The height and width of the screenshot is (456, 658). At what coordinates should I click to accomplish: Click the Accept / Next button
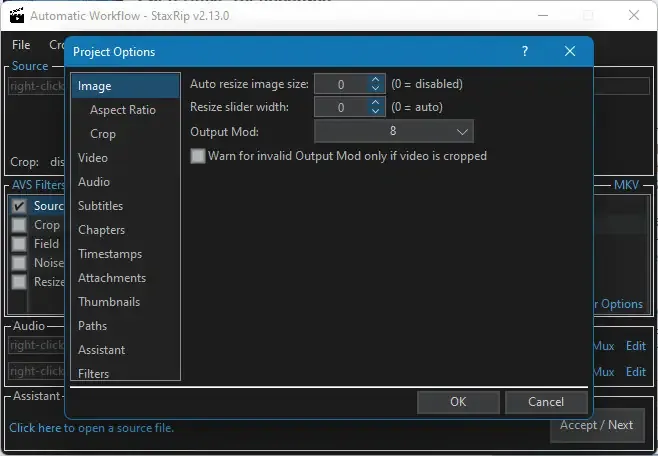coord(596,425)
